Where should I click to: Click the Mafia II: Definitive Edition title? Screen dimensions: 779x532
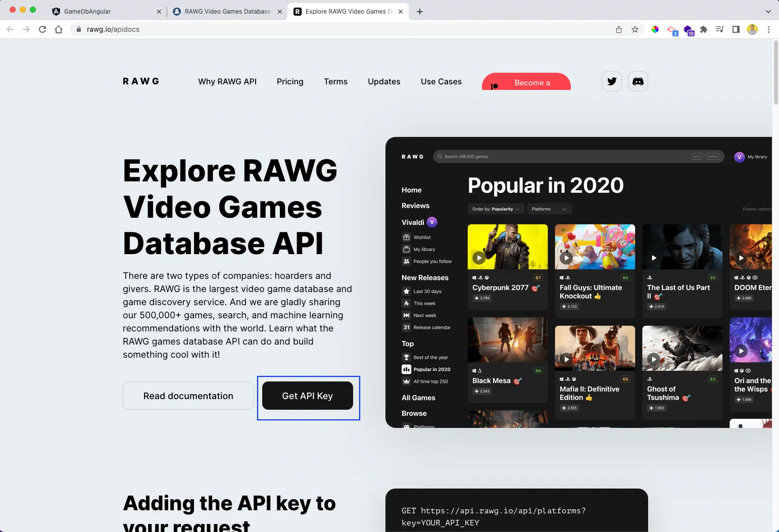point(590,393)
